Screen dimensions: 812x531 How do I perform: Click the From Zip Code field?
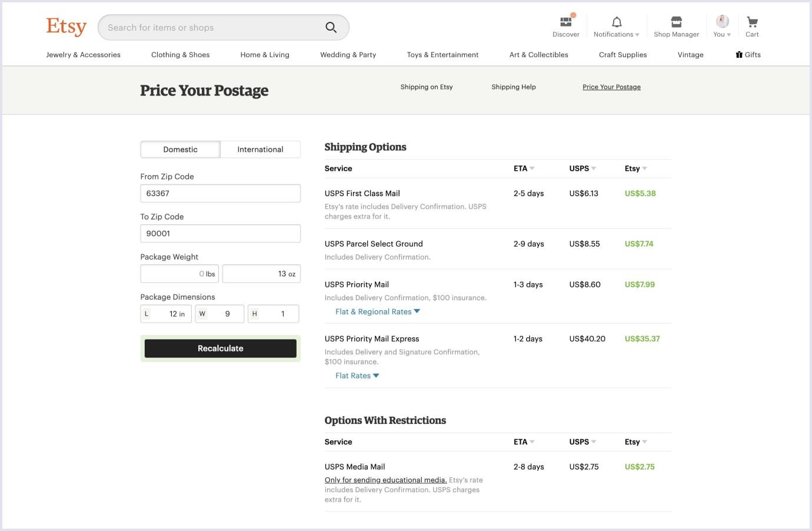click(220, 194)
